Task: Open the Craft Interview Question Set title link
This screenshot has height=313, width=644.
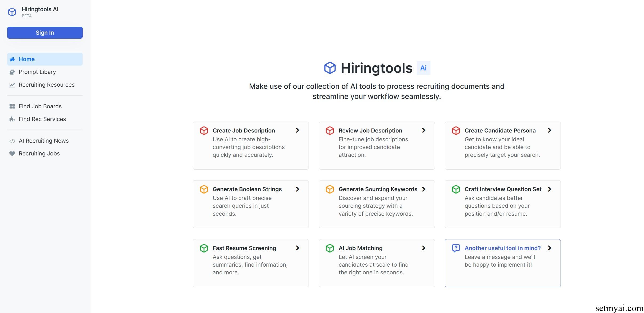Action: pos(503,189)
